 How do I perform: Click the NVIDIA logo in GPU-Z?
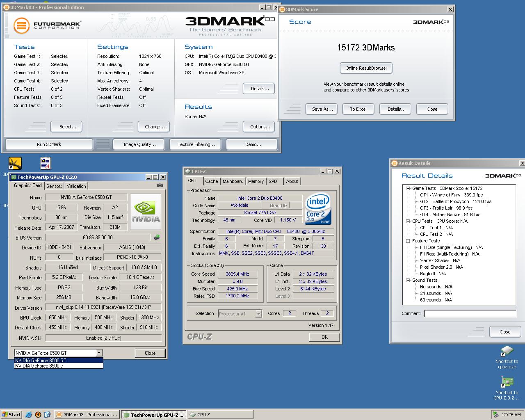click(146, 211)
